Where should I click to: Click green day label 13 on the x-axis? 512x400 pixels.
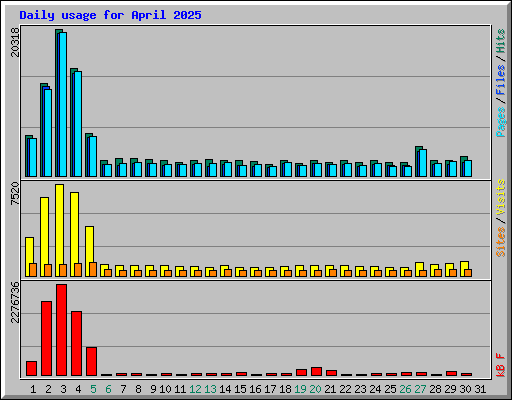click(x=210, y=389)
